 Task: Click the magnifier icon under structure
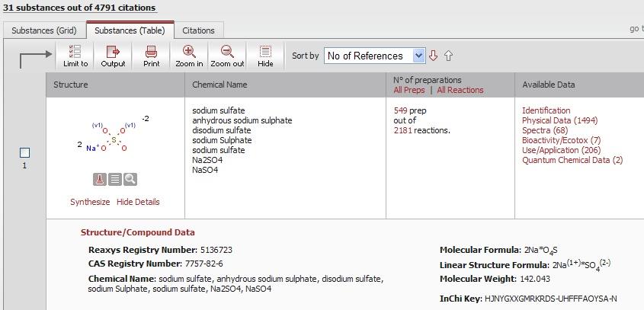(x=130, y=180)
